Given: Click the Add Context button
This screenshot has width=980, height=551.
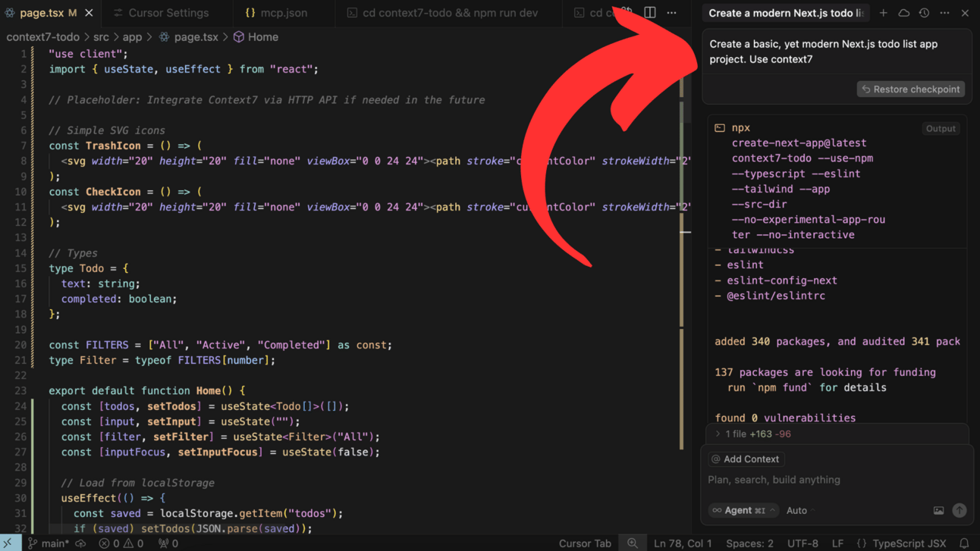Looking at the screenshot, I should (745, 459).
